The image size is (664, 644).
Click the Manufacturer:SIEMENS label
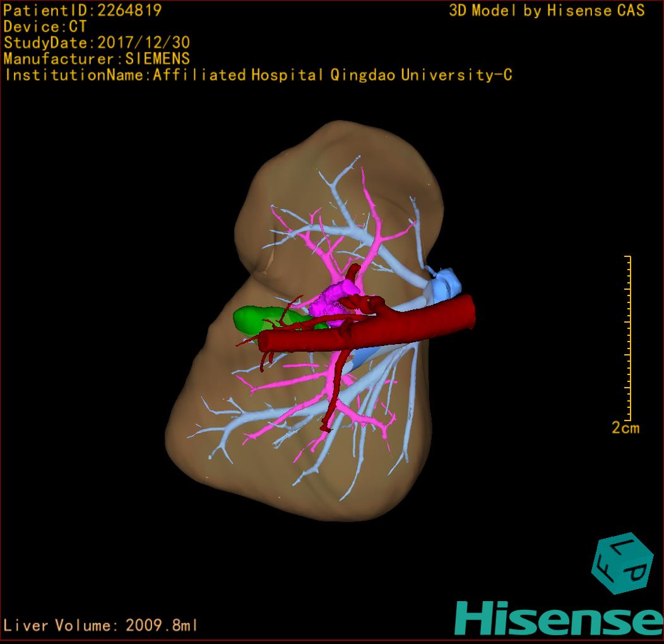click(x=97, y=59)
